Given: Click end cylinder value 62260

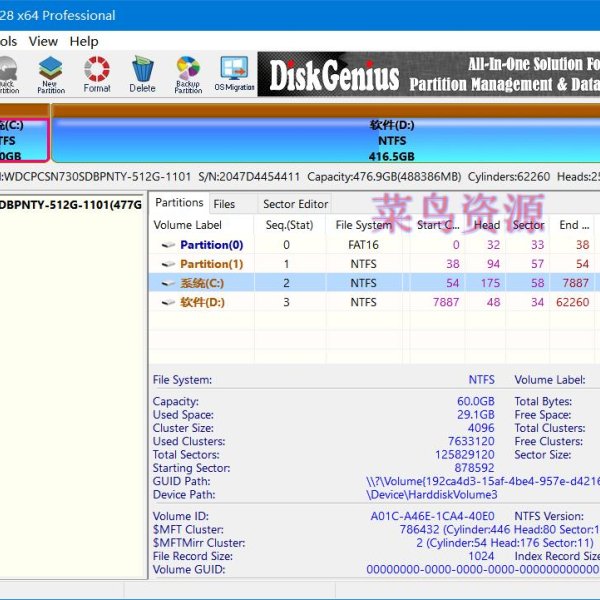Looking at the screenshot, I should click(572, 302).
